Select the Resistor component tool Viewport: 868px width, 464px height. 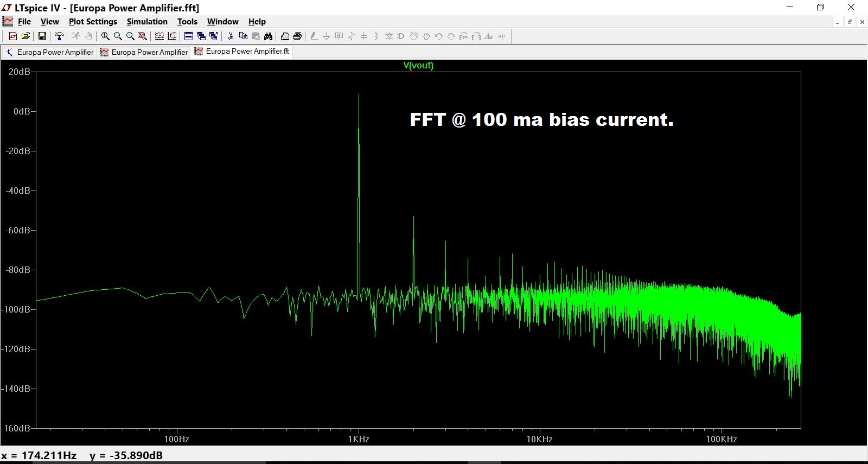point(352,36)
